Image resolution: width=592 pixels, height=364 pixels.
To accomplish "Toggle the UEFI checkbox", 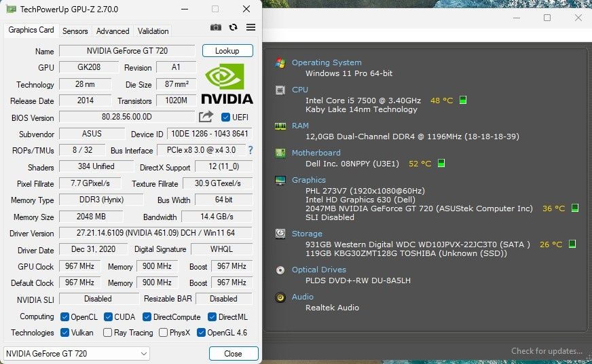I will click(x=226, y=117).
